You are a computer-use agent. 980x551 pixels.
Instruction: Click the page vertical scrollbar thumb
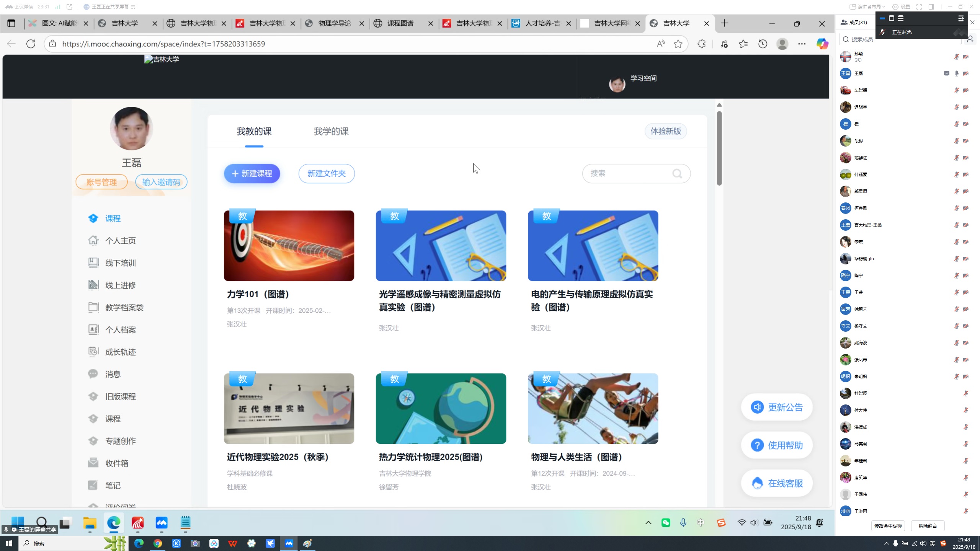pyautogui.click(x=719, y=149)
